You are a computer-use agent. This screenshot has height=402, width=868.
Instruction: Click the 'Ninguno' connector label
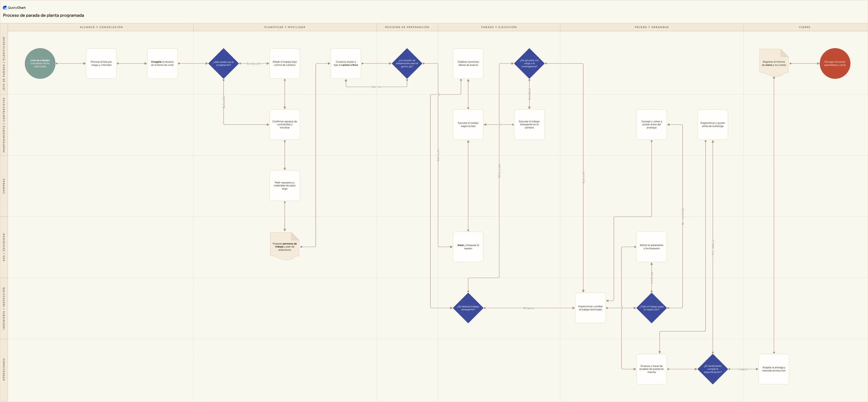click(x=529, y=308)
